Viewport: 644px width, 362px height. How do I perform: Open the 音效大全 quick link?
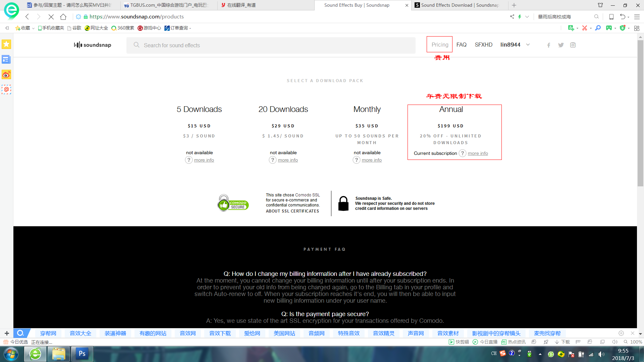point(80,333)
